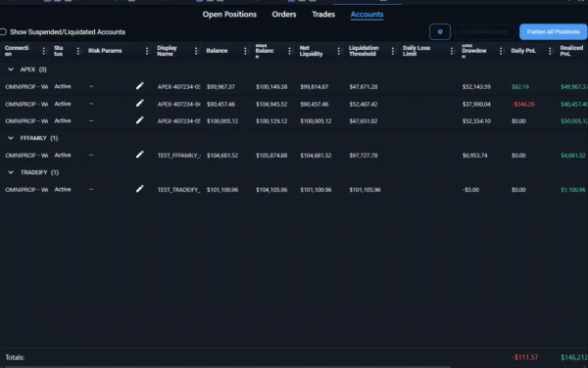Select max balance cell $105,874.88

[x=271, y=156]
